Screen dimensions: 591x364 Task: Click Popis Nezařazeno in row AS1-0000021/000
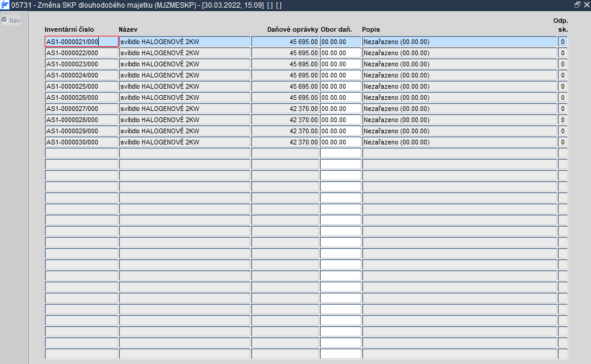(x=459, y=42)
